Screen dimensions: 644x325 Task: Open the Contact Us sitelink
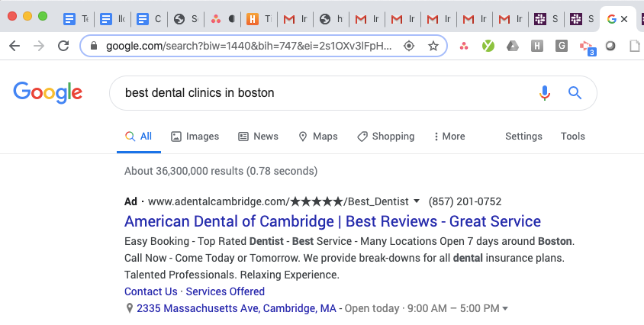[x=151, y=291]
